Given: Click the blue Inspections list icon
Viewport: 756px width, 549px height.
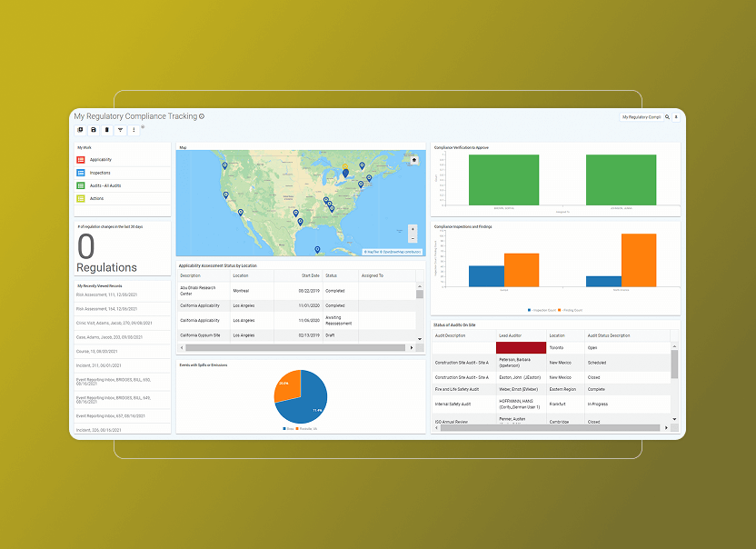Looking at the screenshot, I should pos(81,173).
